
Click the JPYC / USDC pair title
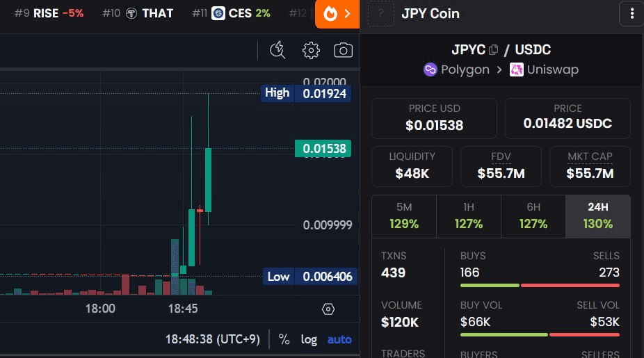coord(501,49)
